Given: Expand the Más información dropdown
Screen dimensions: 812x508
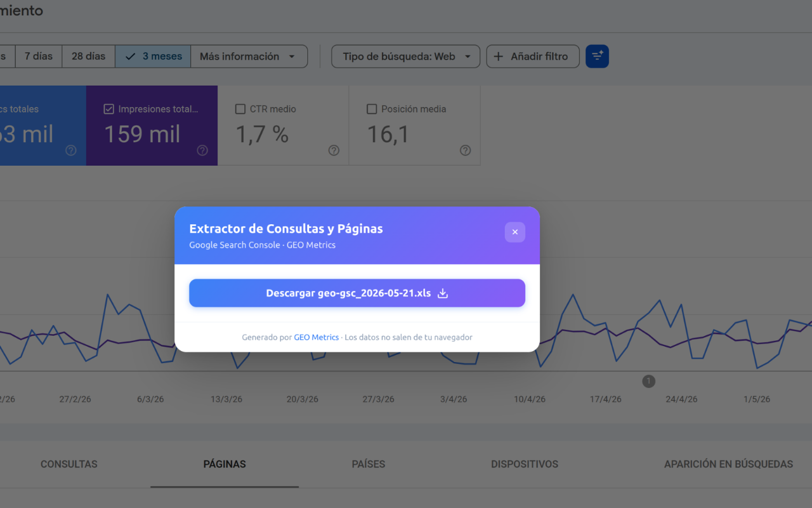Looking at the screenshot, I should 249,57.
